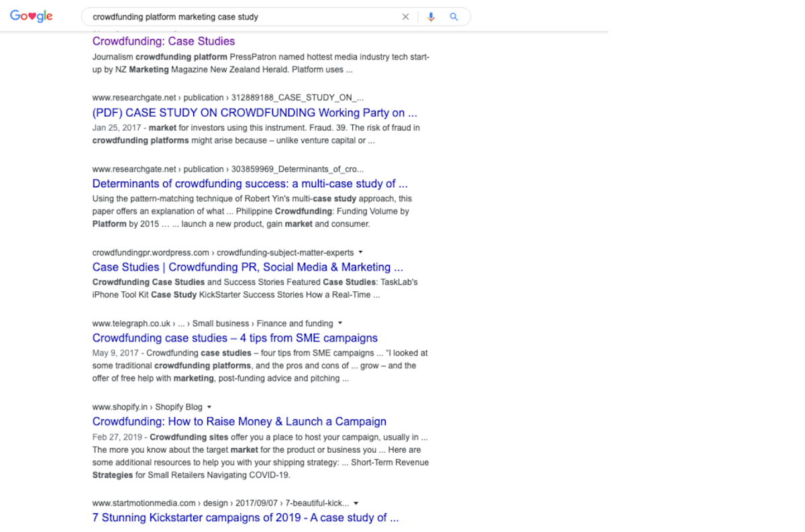Expand the result options for www.shopify.in
805x532 pixels.
point(209,406)
